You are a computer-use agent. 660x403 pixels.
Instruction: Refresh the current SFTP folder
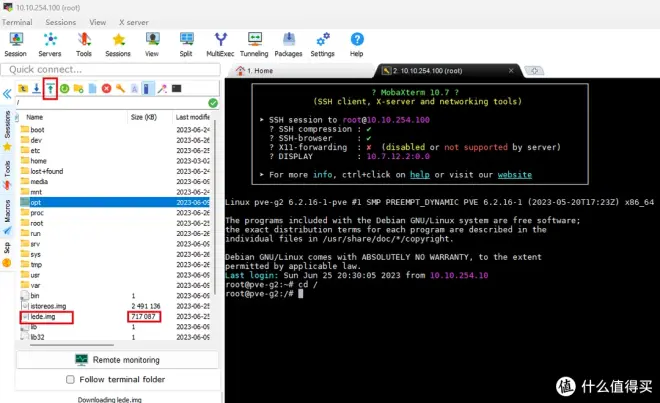[64, 88]
